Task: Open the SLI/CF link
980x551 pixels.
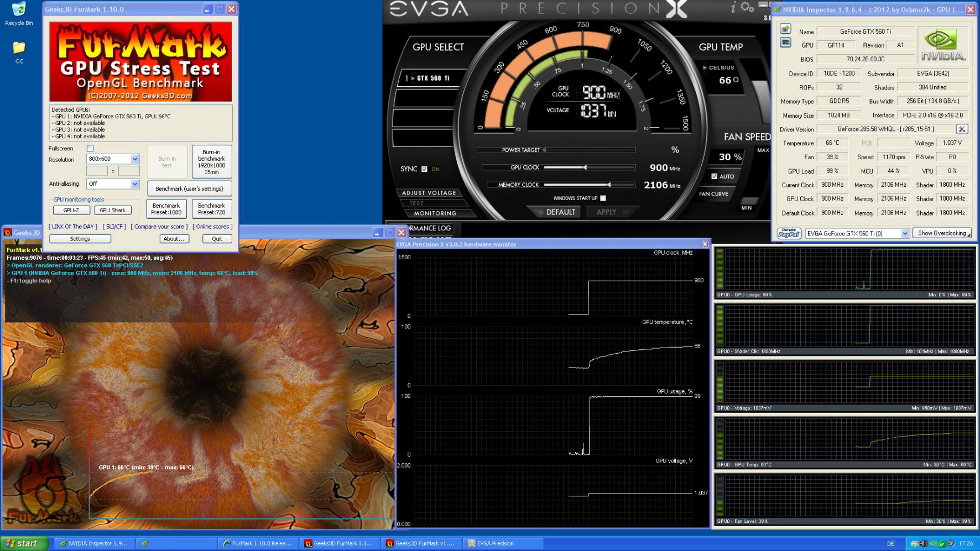Action: [114, 227]
